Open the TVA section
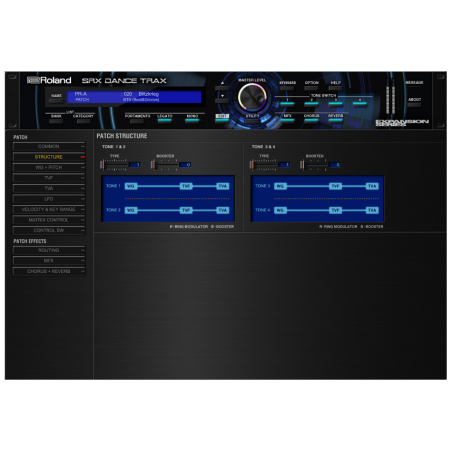This screenshot has width=452, height=452. [49, 188]
